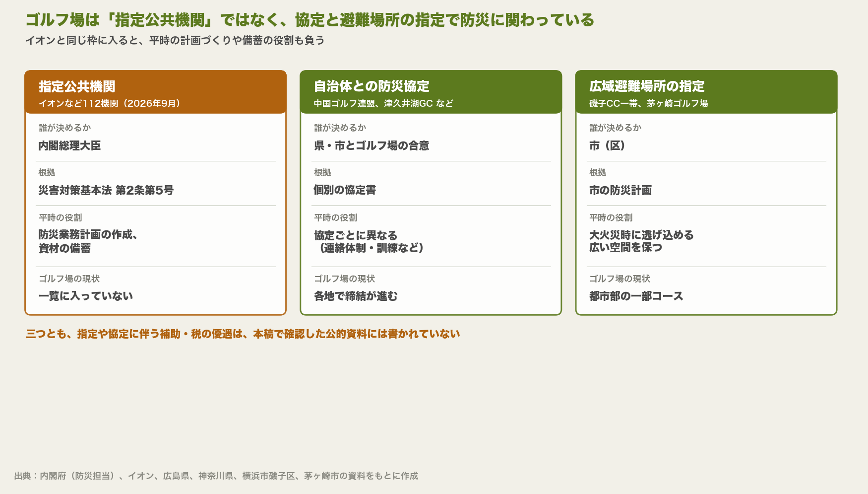Click '協定ごとに異なる（連絡体制・訓練など）'
This screenshot has height=494, width=868.
pos(370,241)
